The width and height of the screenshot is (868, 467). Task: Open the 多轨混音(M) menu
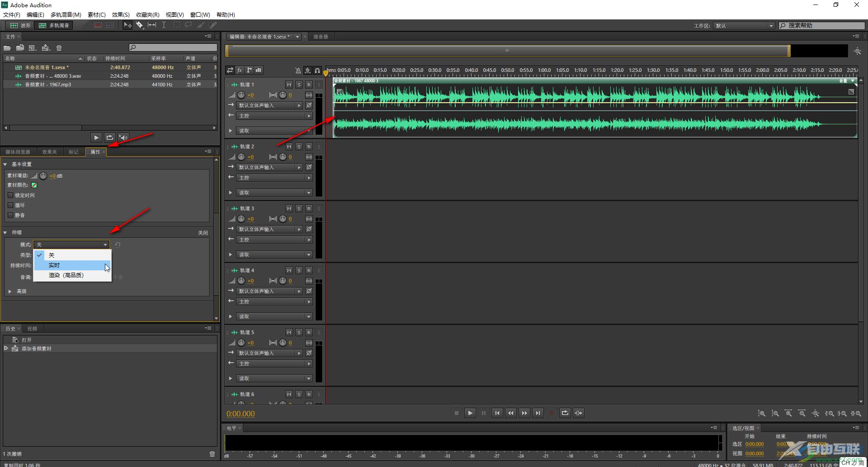point(66,15)
